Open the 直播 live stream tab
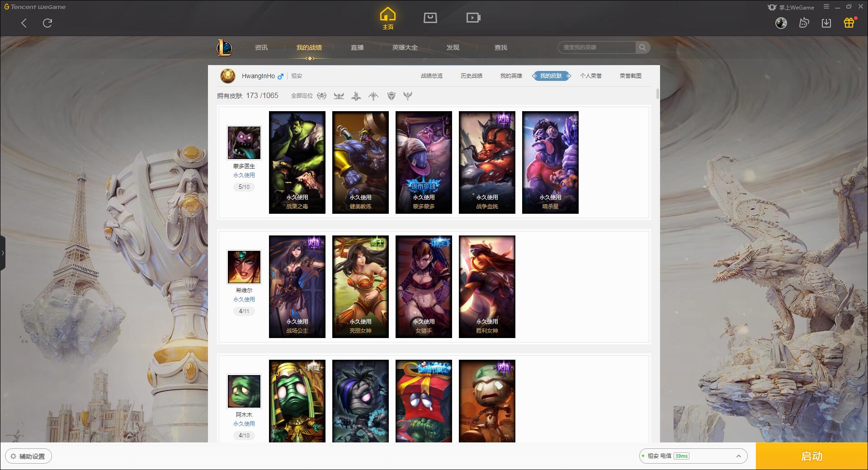This screenshot has height=470, width=868. click(357, 47)
